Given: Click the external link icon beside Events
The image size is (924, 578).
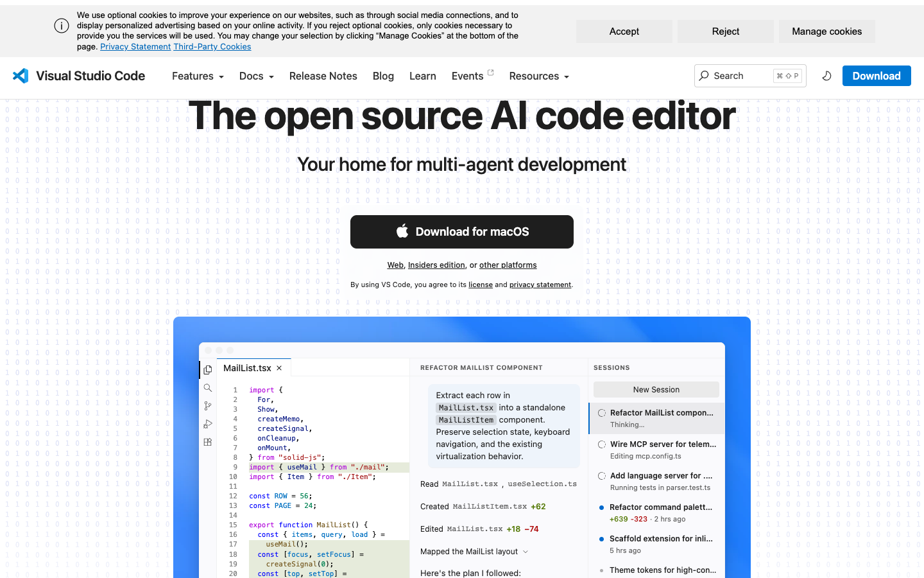Looking at the screenshot, I should [491, 73].
